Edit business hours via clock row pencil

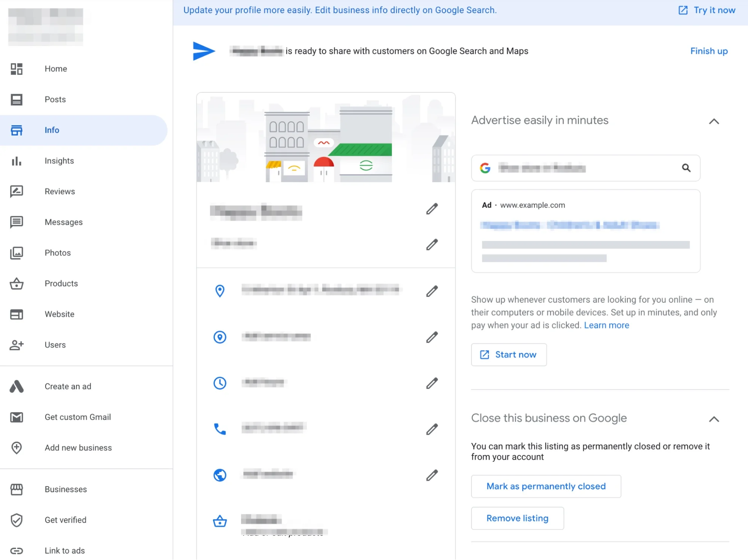click(432, 383)
